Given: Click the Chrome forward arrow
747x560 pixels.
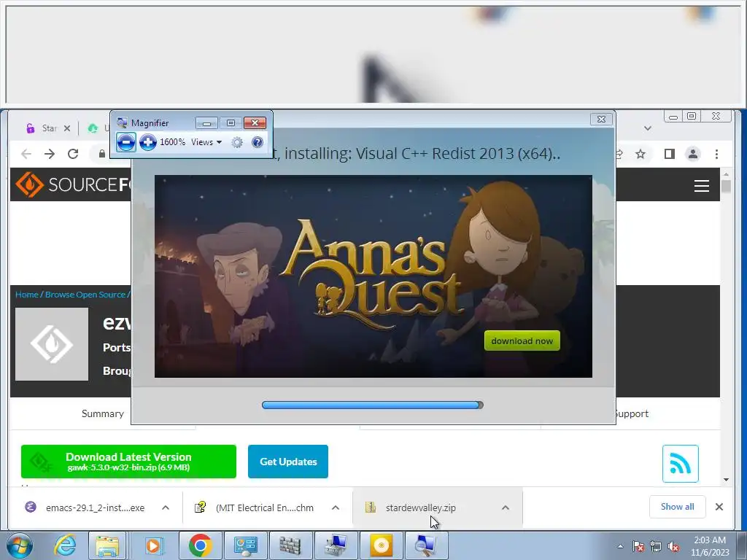Looking at the screenshot, I should click(50, 154).
